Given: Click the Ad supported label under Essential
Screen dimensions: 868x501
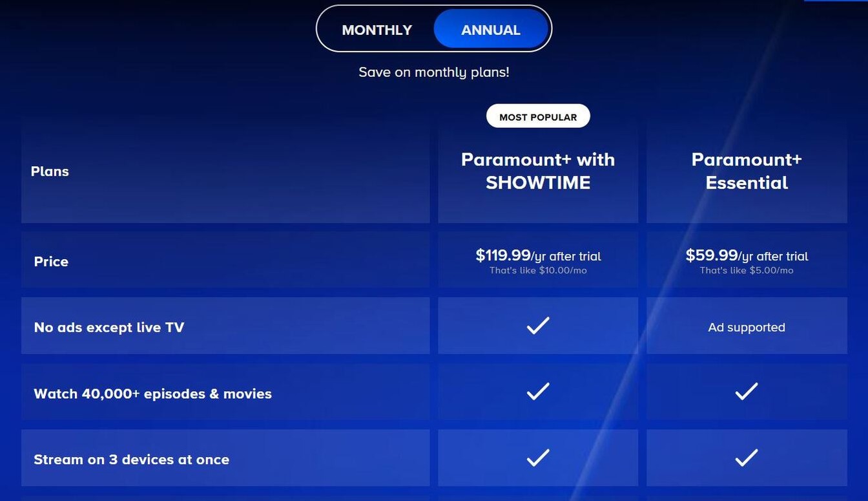Looking at the screenshot, I should (x=747, y=328).
